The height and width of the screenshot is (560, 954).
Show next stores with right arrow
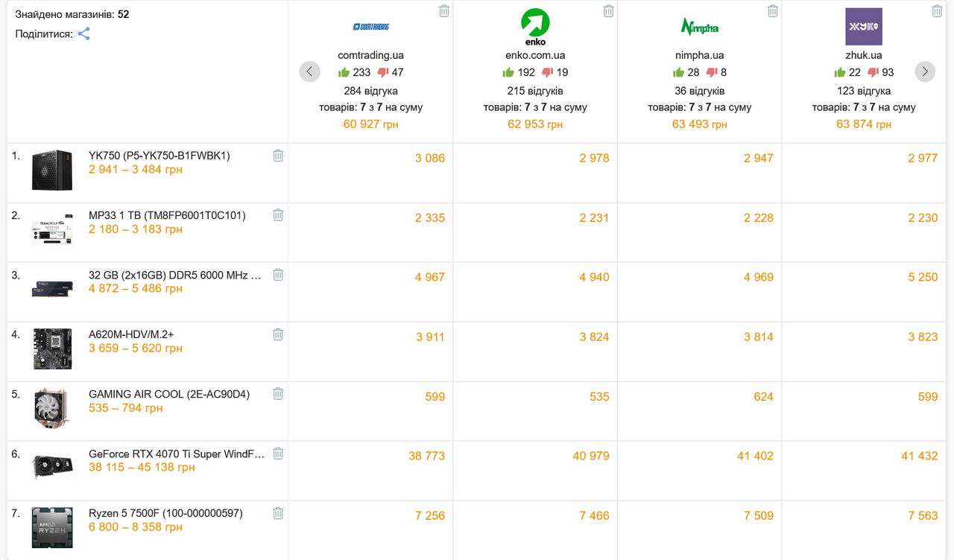[x=925, y=71]
